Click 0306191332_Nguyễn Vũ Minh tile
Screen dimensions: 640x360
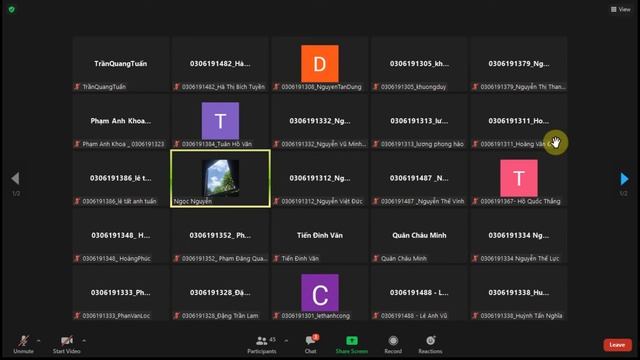click(x=320, y=121)
